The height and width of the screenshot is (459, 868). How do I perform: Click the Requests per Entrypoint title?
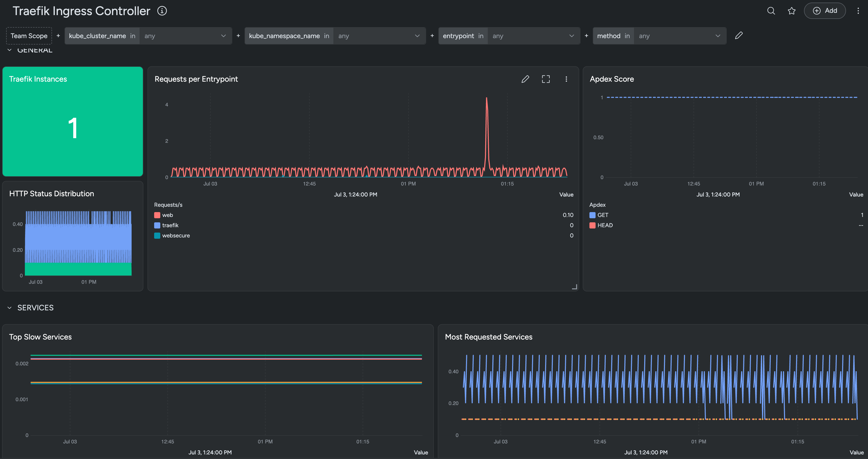tap(196, 79)
